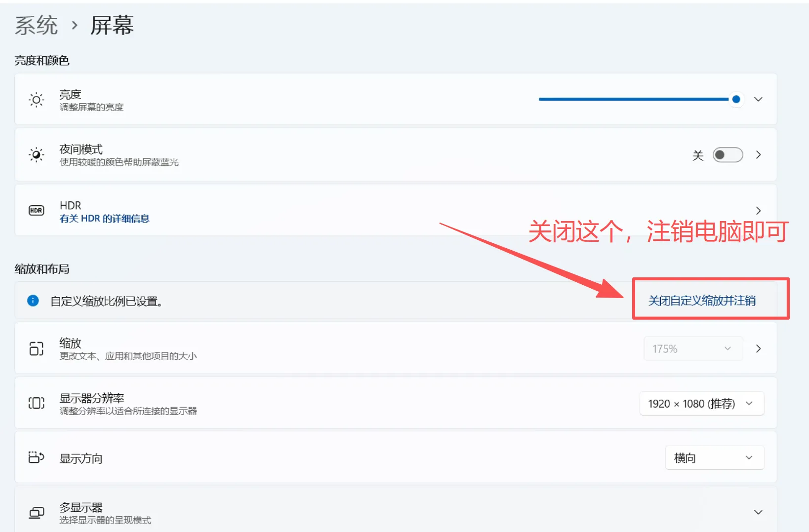Viewport: 809px width, 532px height.
Task: Open the 1920 × 1080 resolution dropdown
Action: (701, 404)
